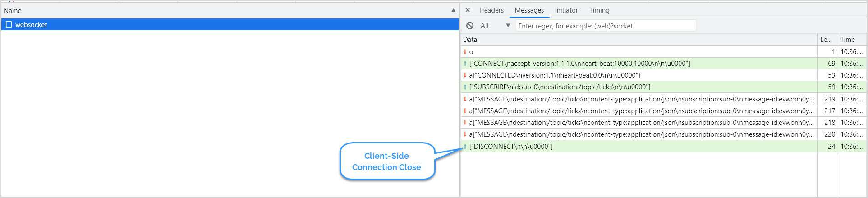The height and width of the screenshot is (198, 868).
Task: Focus the regex filter input field
Action: pos(606,26)
